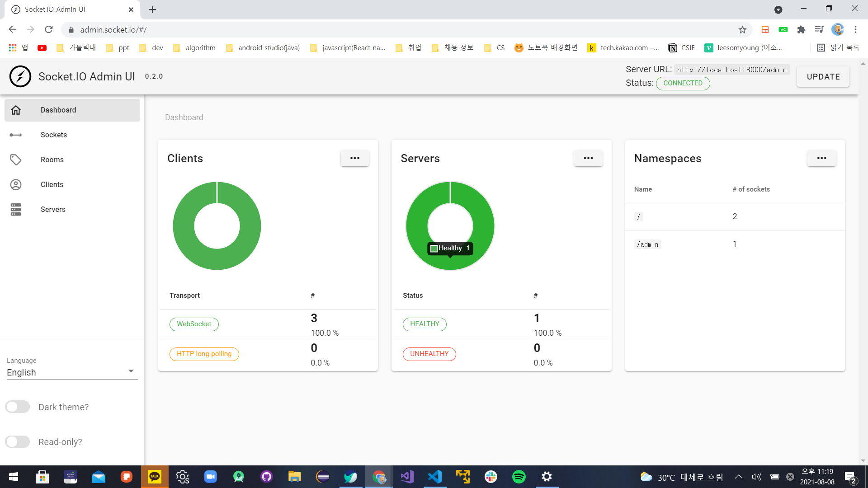The width and height of the screenshot is (868, 488).
Task: Go to the Sockets page
Action: pyautogui.click(x=54, y=135)
